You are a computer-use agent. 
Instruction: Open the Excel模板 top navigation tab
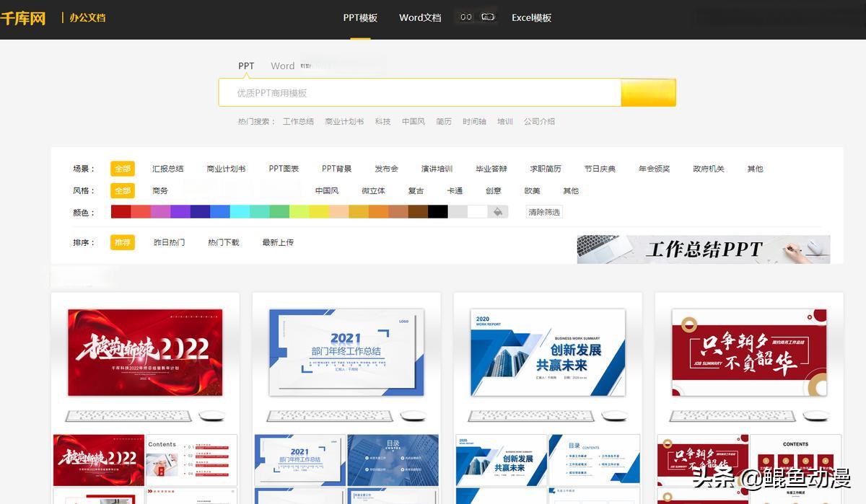coord(531,18)
